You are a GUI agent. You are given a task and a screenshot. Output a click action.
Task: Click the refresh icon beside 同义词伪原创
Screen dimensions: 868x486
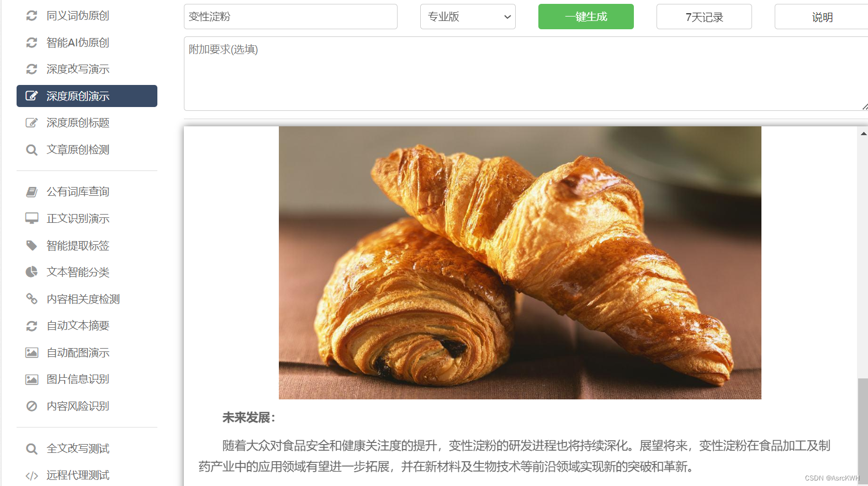[32, 15]
